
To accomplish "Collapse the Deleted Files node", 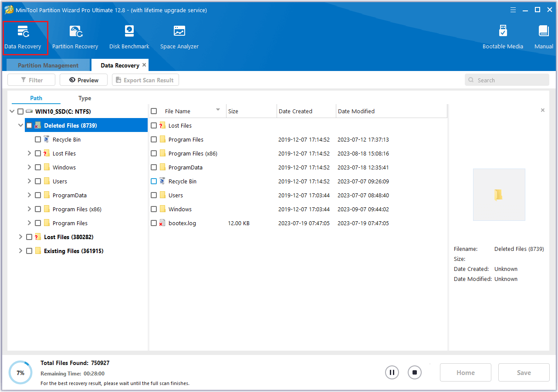I will coord(20,125).
